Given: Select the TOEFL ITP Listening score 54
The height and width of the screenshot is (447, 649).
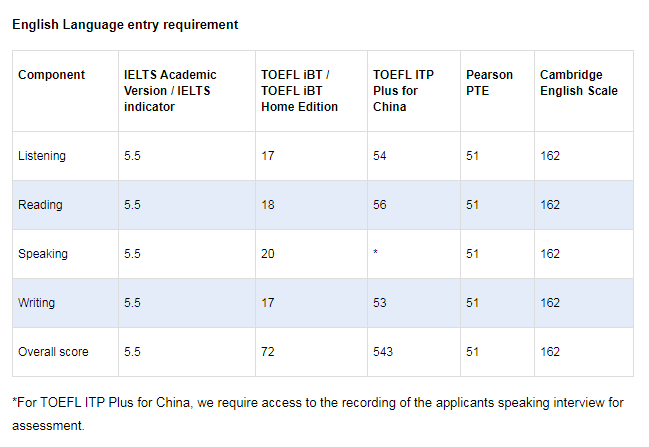Looking at the screenshot, I should tap(380, 156).
